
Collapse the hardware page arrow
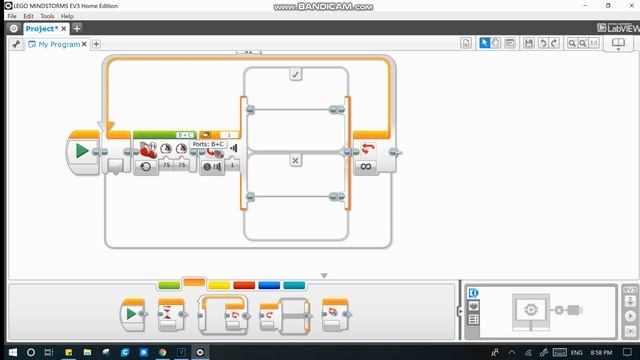[460, 311]
